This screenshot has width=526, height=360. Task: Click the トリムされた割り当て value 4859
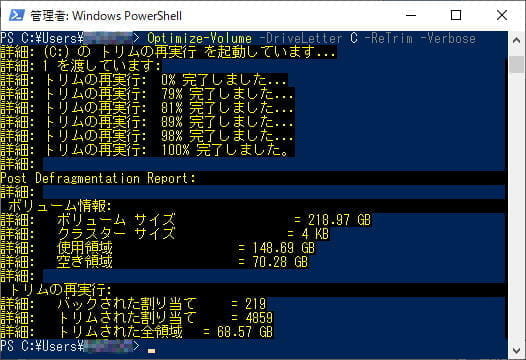259,318
